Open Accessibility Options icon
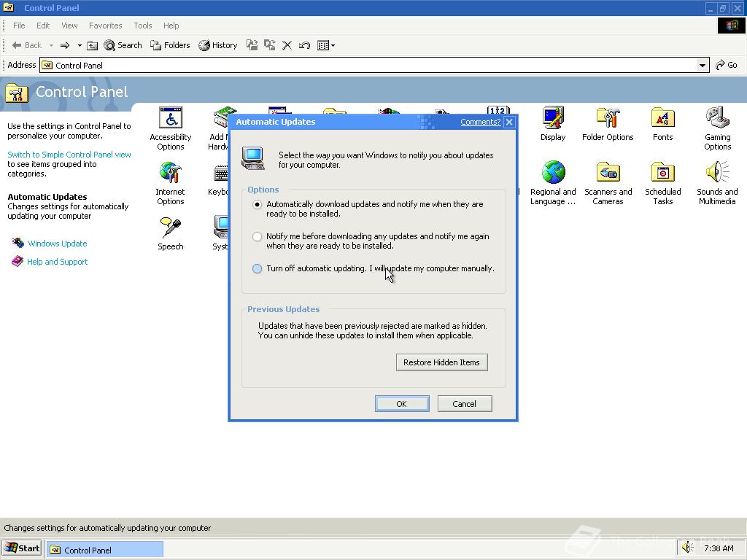747x560 pixels. [x=171, y=128]
